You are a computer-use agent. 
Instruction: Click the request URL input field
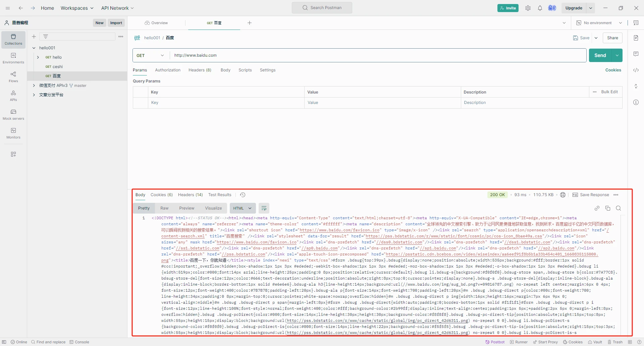(x=378, y=55)
